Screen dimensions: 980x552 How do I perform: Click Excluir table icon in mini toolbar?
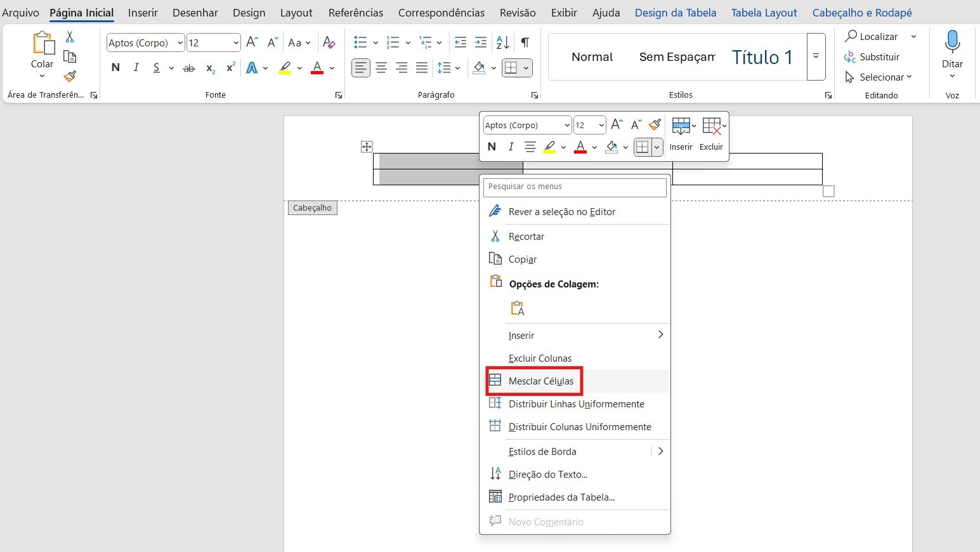[x=711, y=126]
